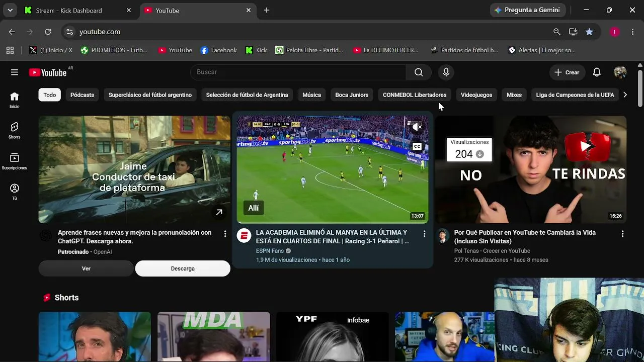Search using the magnifying glass button
This screenshot has height=362, width=644.
[419, 72]
